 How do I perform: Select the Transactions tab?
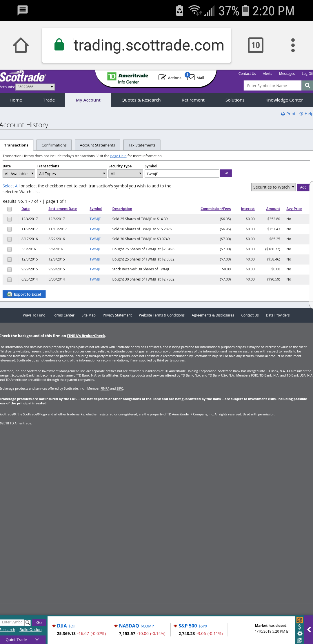16,145
